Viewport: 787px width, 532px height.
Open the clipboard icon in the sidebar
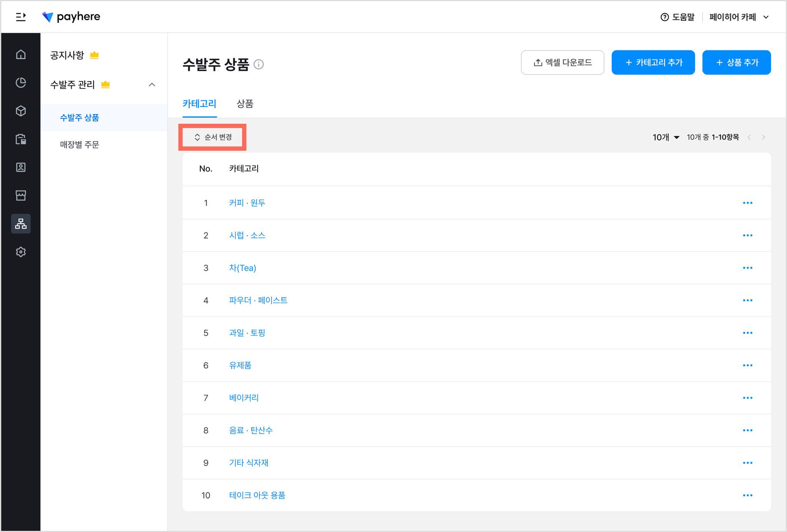[x=21, y=139]
